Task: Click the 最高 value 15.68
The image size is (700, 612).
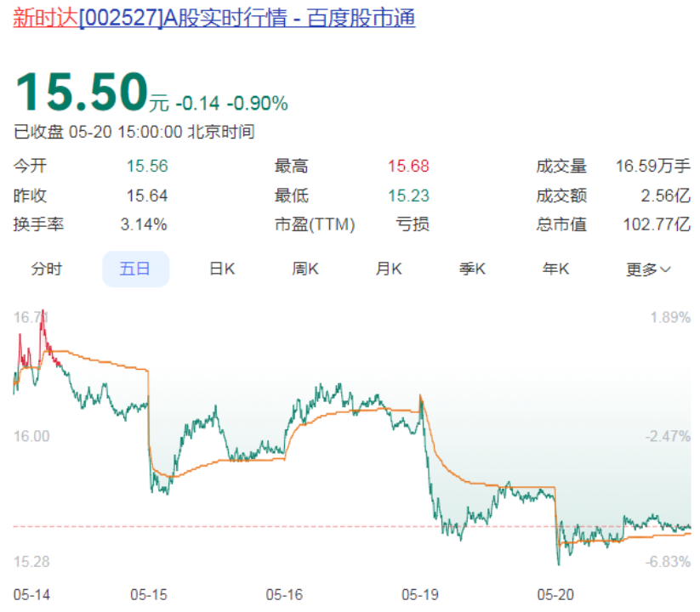Action: click(408, 166)
